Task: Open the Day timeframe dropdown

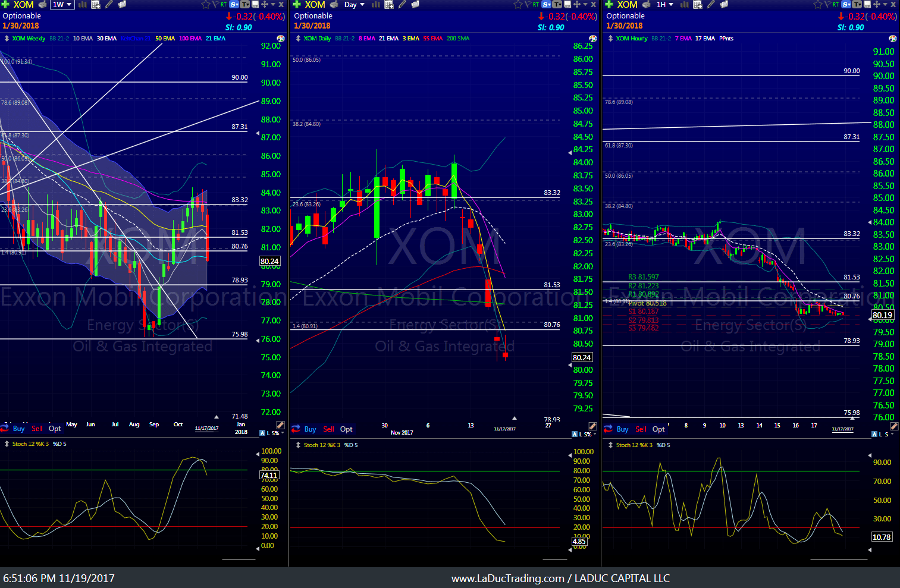Action: point(355,4)
